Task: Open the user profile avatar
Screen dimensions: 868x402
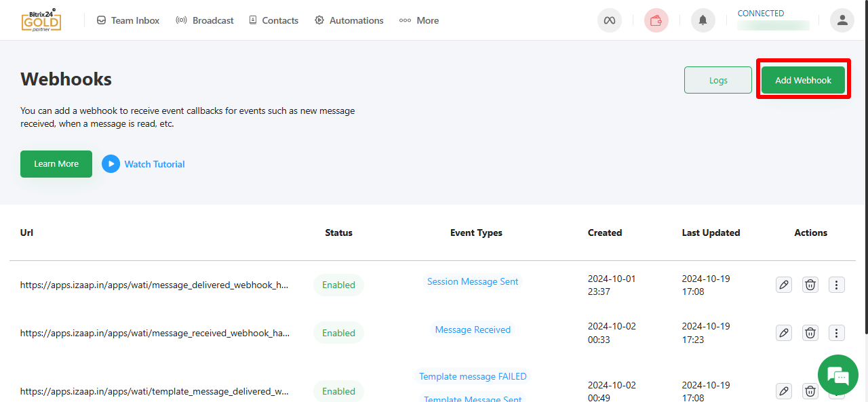Action: pos(842,20)
